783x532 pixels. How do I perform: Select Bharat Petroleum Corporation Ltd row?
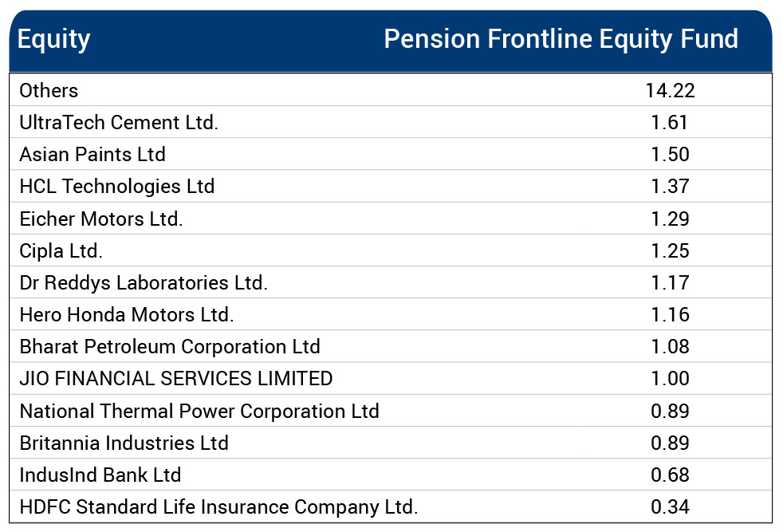[x=170, y=347]
